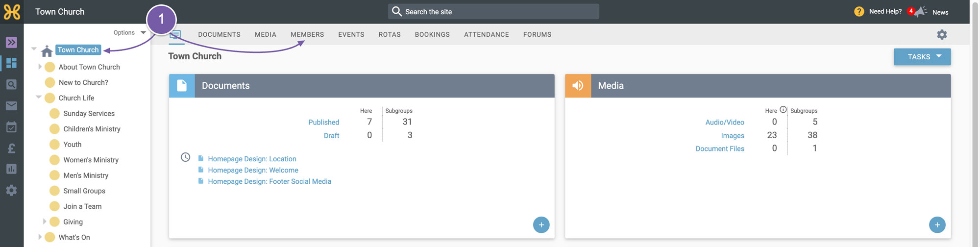Screen dimensions: 980x247
Task: Open the TASKS dropdown button
Action: 922,57
